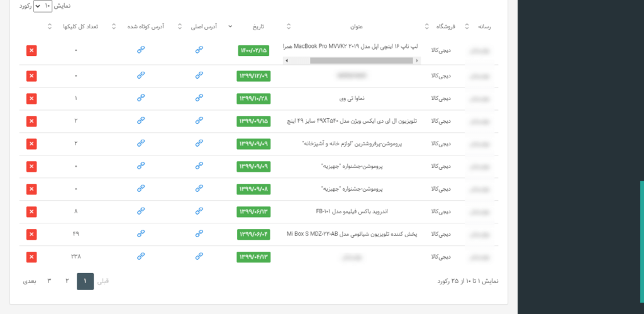The width and height of the screenshot is (644, 314).
Task: Open original link for اندروید باکس فیلیمو FB-101
Action: coord(199,211)
